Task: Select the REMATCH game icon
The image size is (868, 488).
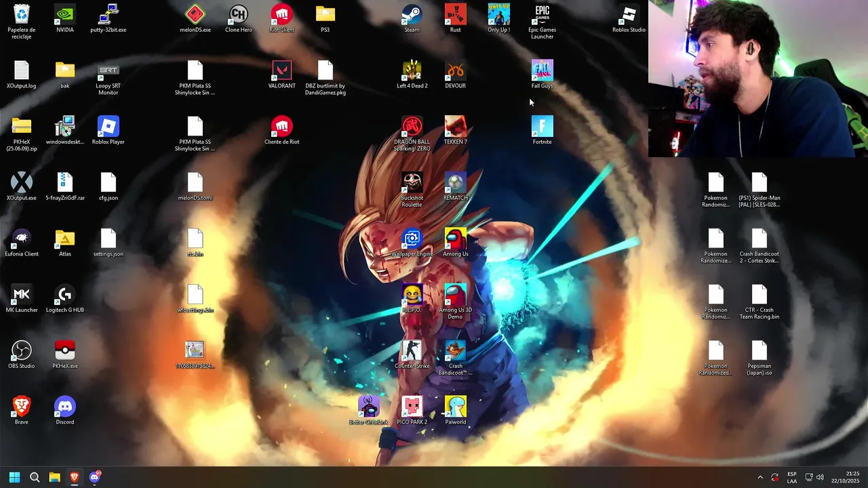Action: (x=456, y=183)
